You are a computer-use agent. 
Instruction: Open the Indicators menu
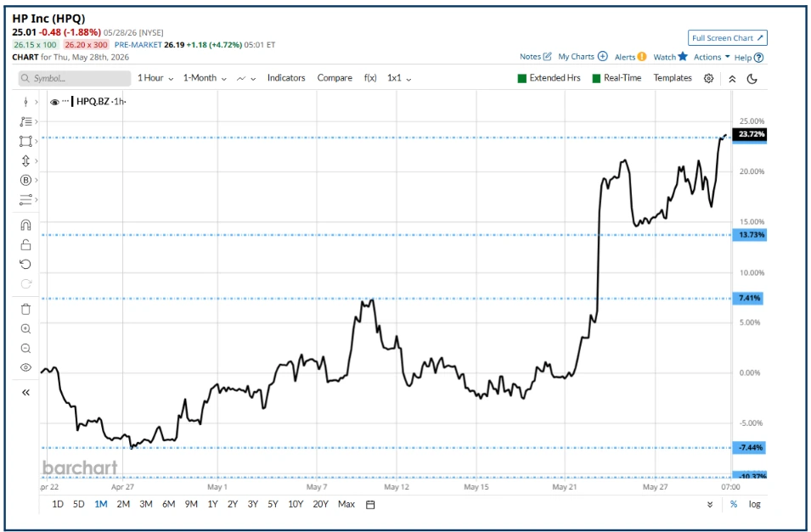286,78
